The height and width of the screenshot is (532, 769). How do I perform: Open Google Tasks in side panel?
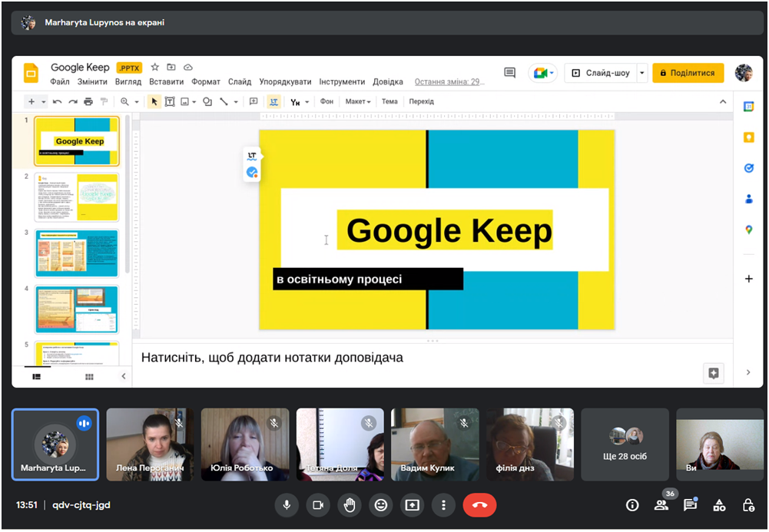tap(748, 168)
